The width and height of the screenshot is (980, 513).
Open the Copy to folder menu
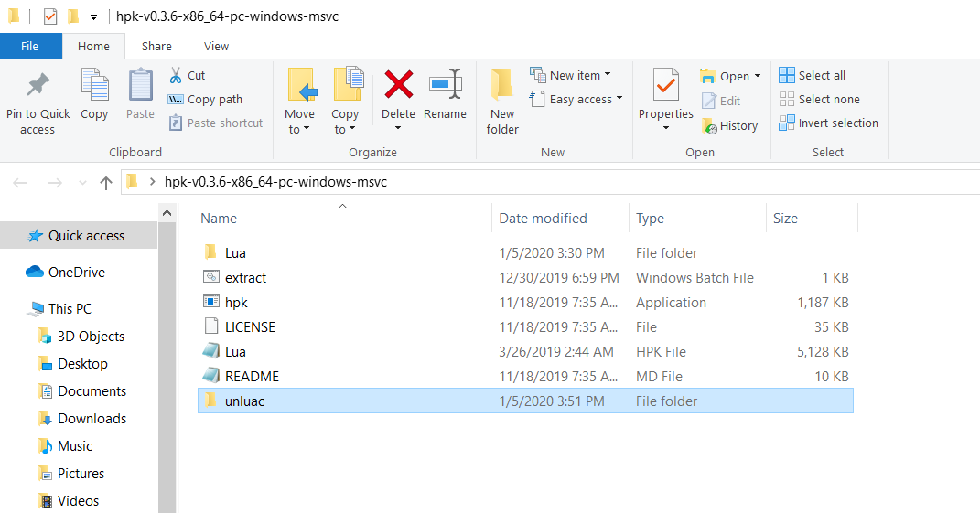[x=345, y=102]
